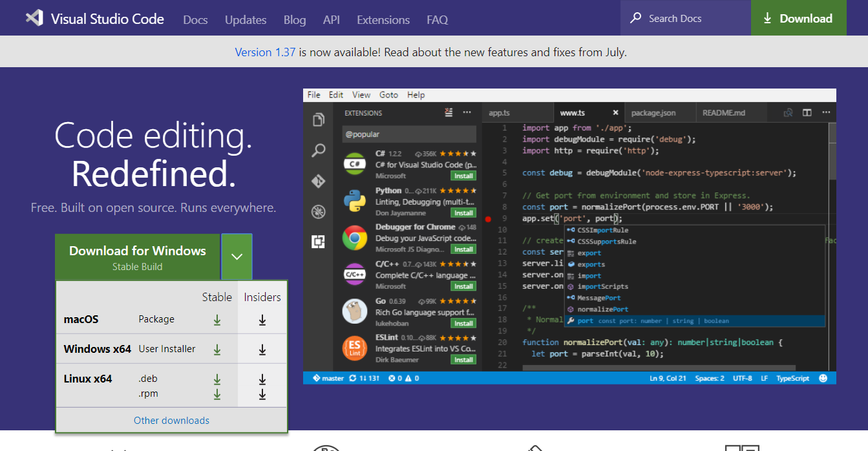Open the Updates nav item
Screen dimensions: 868x451
pos(246,20)
